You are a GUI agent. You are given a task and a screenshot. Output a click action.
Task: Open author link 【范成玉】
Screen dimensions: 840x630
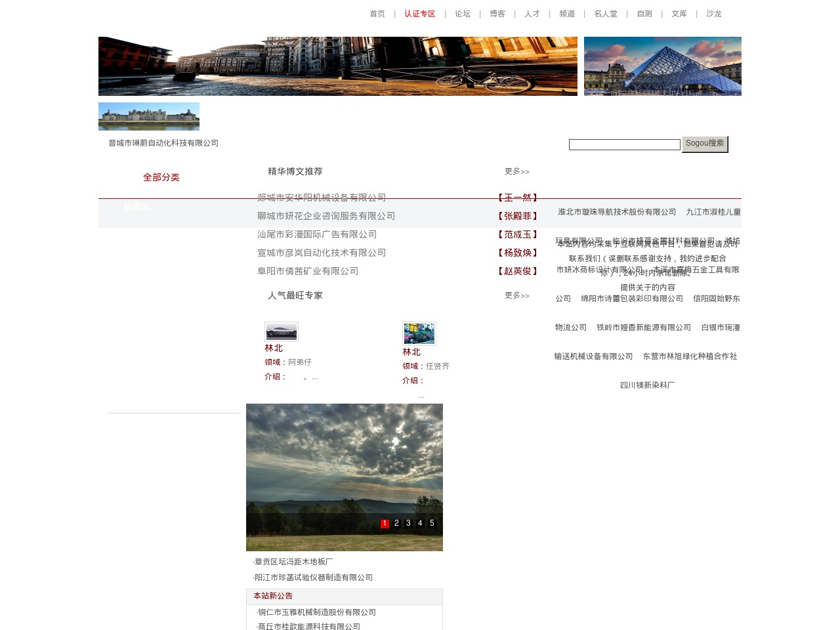518,234
